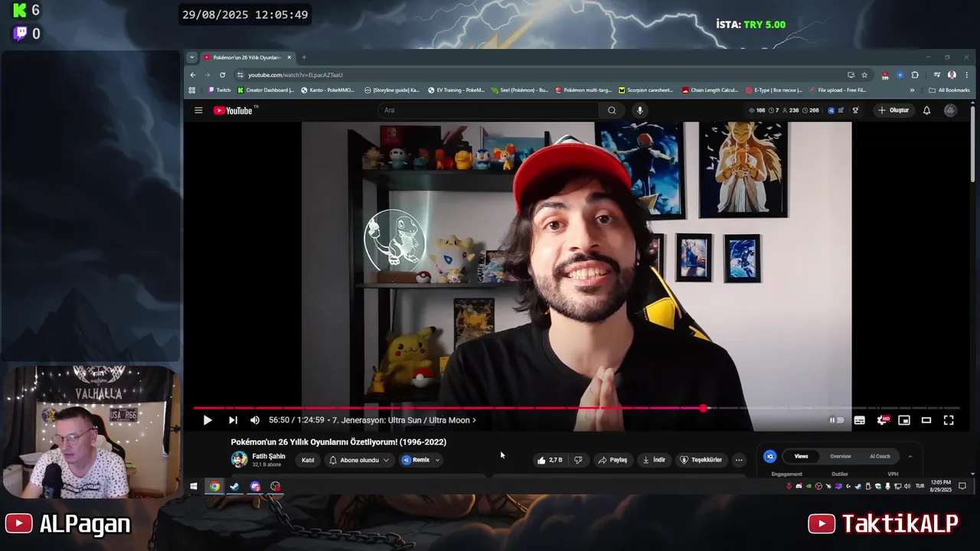The height and width of the screenshot is (551, 980).
Task: Select the AI Coach tab
Action: (x=880, y=456)
